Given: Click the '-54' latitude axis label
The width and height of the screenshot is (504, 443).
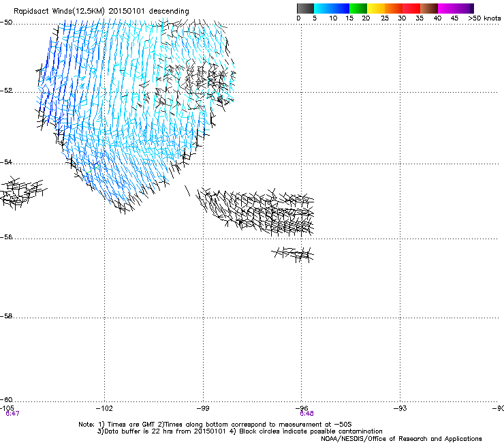Looking at the screenshot, I should (6, 162).
